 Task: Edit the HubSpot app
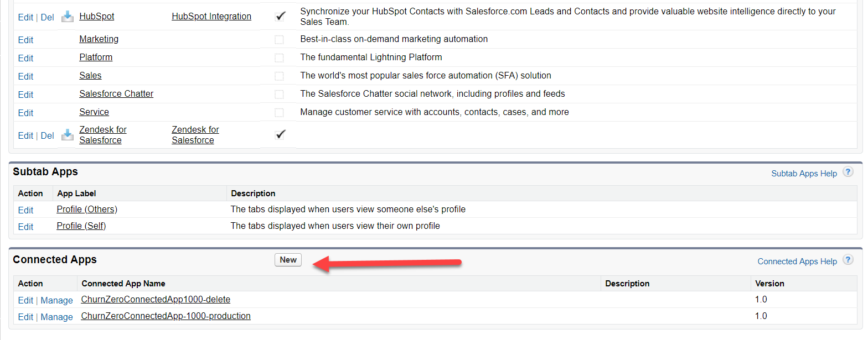pyautogui.click(x=25, y=17)
